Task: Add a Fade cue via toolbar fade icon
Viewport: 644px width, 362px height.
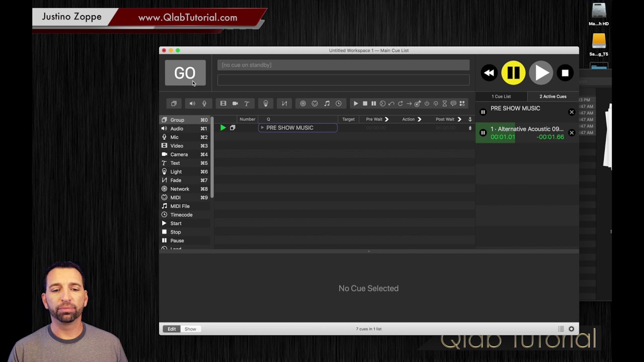Action: coord(284,104)
